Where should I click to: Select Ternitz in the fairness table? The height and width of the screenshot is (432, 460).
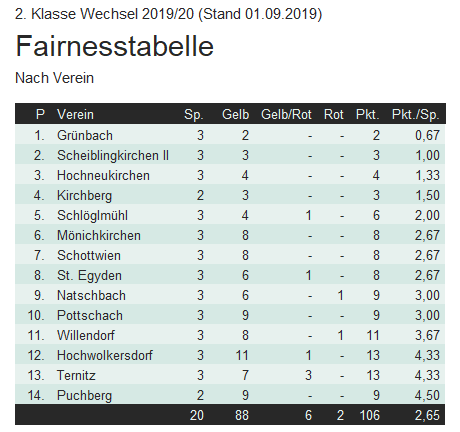pos(76,375)
